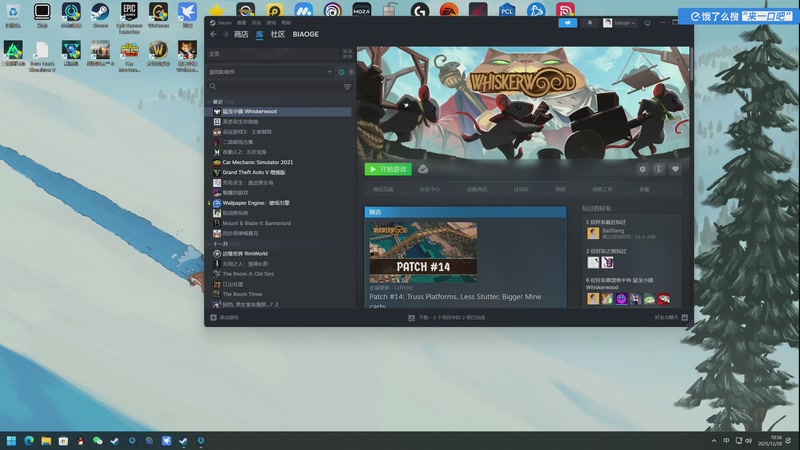The image size is (800, 450).
Task: Select Mount & Blade II: Bannerlord
Action: click(279, 223)
